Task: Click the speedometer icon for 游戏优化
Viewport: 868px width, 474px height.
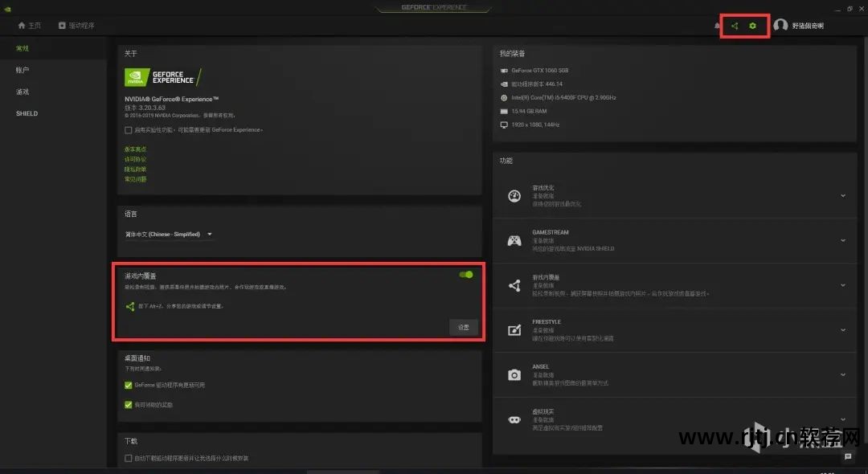Action: click(514, 196)
